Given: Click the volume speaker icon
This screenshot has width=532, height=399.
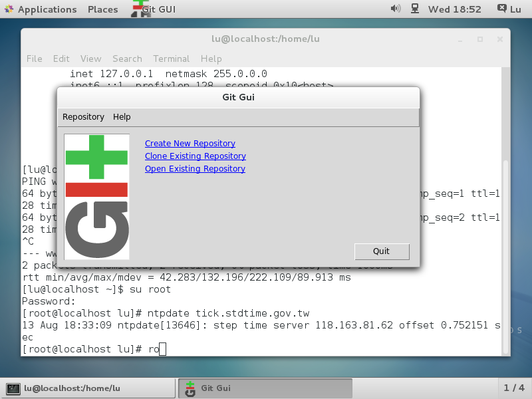Looking at the screenshot, I should pyautogui.click(x=395, y=9).
